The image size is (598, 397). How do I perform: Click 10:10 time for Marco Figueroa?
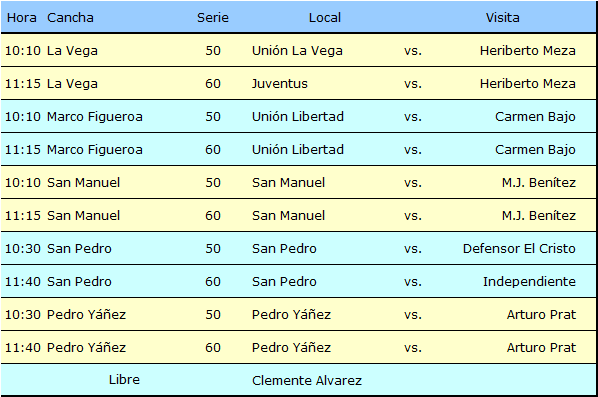point(23,117)
